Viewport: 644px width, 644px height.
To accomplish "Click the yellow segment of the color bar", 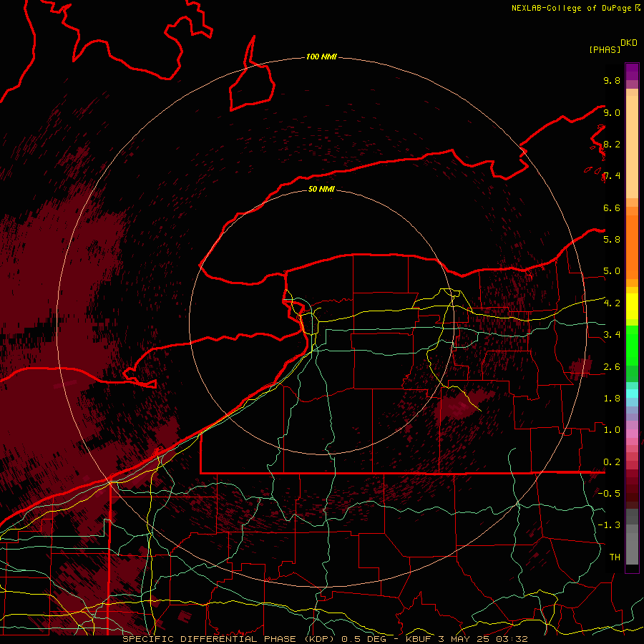I will point(632,306).
